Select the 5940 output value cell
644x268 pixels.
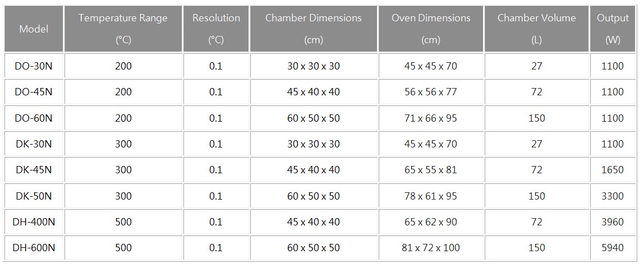click(x=613, y=248)
